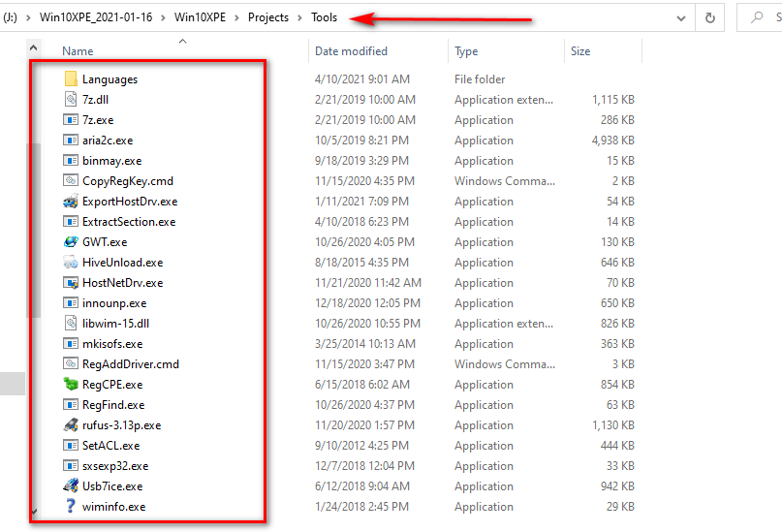Click the sxsexp32.exe file icon
Image resolution: width=782 pixels, height=532 pixels.
coord(71,466)
